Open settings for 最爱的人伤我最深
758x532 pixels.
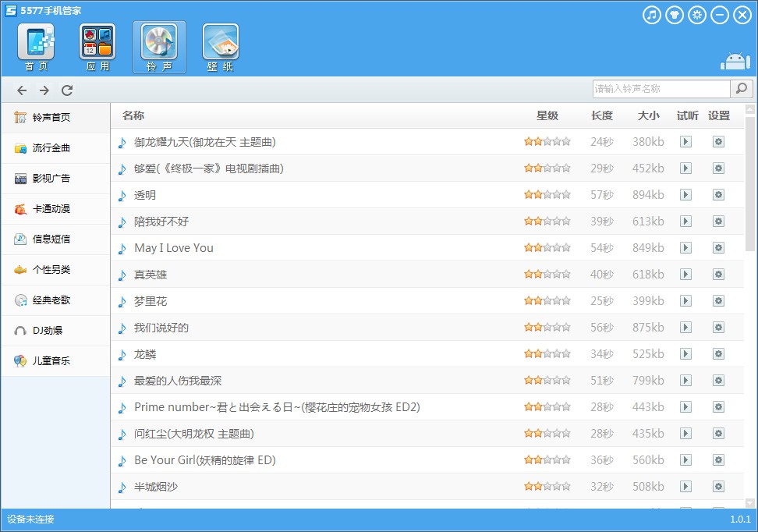pyautogui.click(x=718, y=380)
